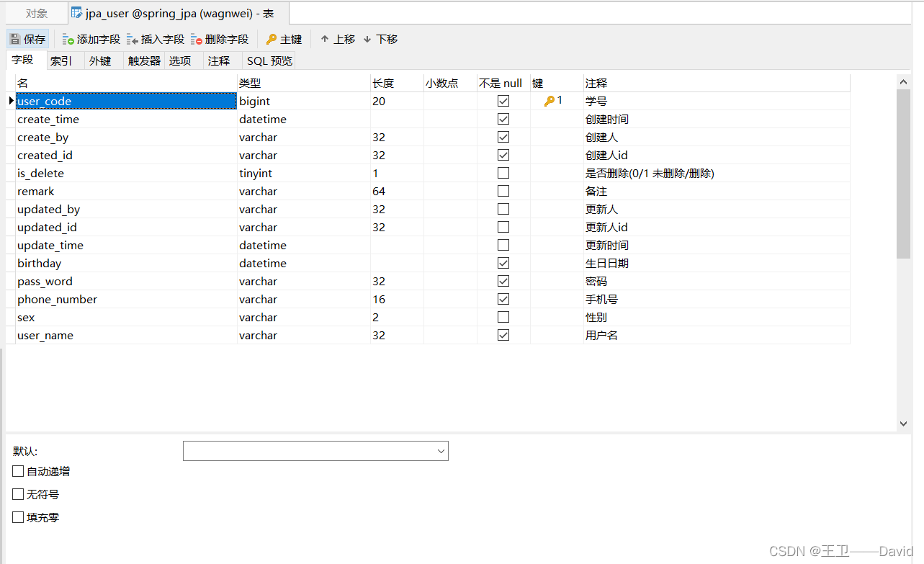Viewport: 924px width, 564px height.
Task: Click the 名 column header
Action: coord(126,83)
